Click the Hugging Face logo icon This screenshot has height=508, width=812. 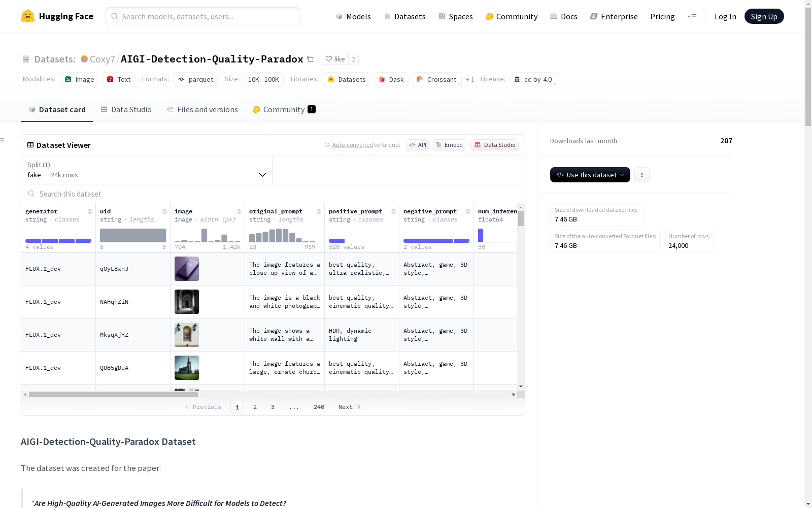28,16
